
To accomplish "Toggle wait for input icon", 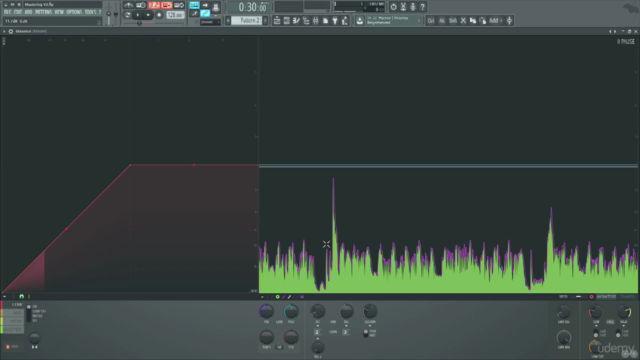I will [x=141, y=5].
